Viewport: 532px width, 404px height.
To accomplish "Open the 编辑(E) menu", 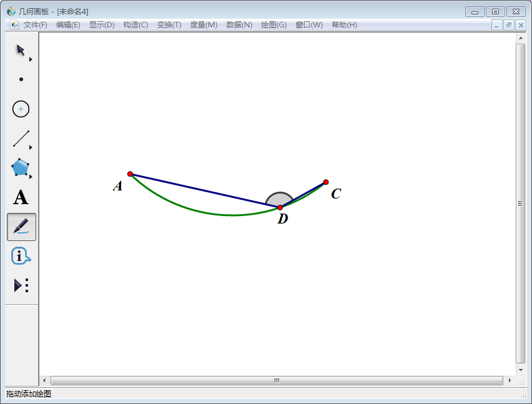I will [68, 25].
